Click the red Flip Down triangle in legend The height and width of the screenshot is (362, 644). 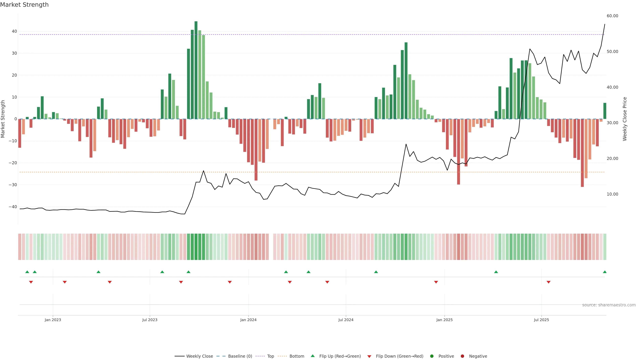click(369, 356)
